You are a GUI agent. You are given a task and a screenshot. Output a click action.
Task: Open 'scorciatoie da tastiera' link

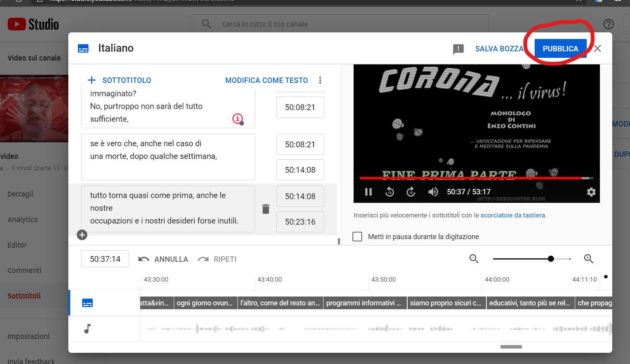click(x=513, y=215)
